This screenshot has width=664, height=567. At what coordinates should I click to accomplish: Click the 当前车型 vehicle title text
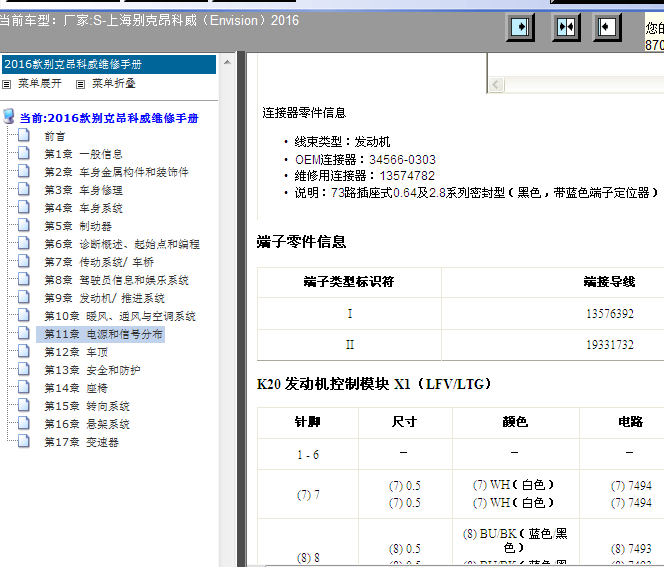(149, 20)
